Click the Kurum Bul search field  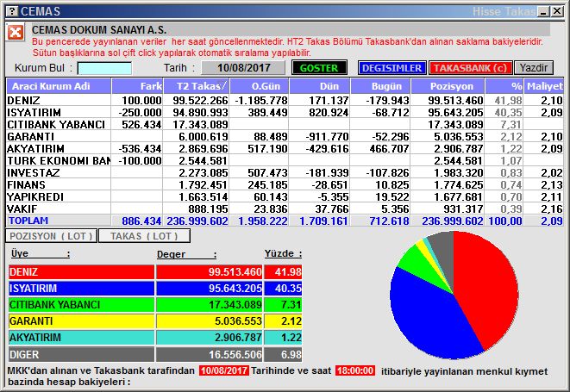click(x=104, y=68)
